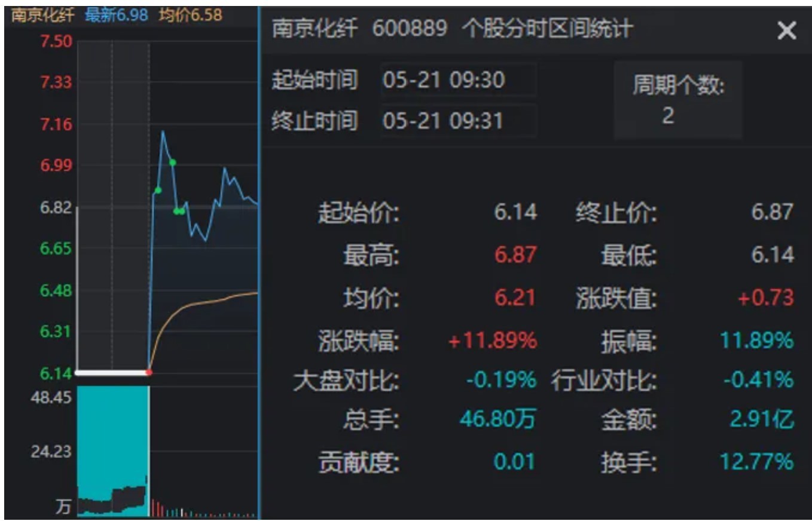Click the red start marker at 6.14

click(x=149, y=372)
